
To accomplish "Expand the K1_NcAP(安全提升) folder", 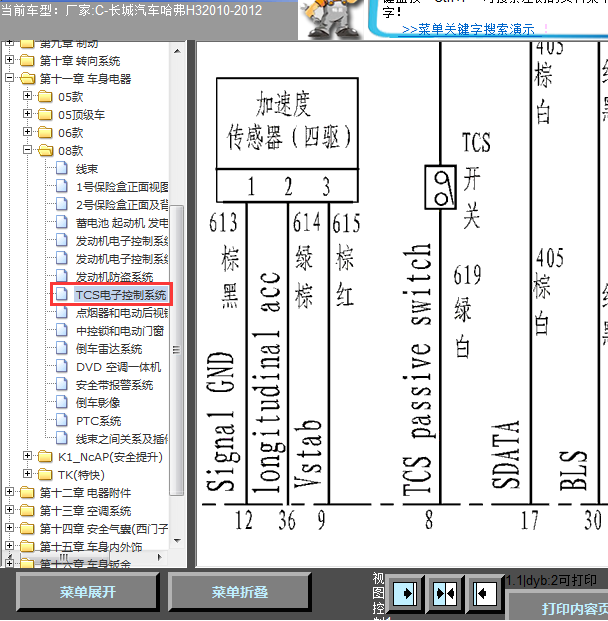I will pos(27,456).
